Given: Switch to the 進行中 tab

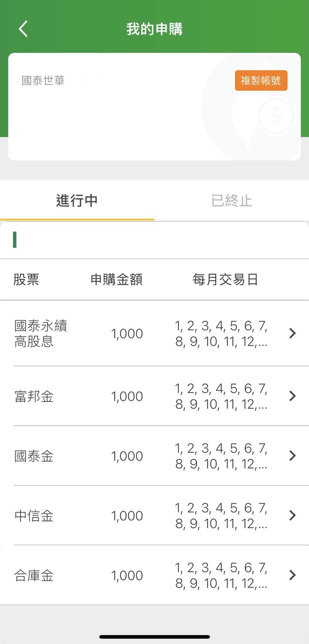Looking at the screenshot, I should point(77,201).
